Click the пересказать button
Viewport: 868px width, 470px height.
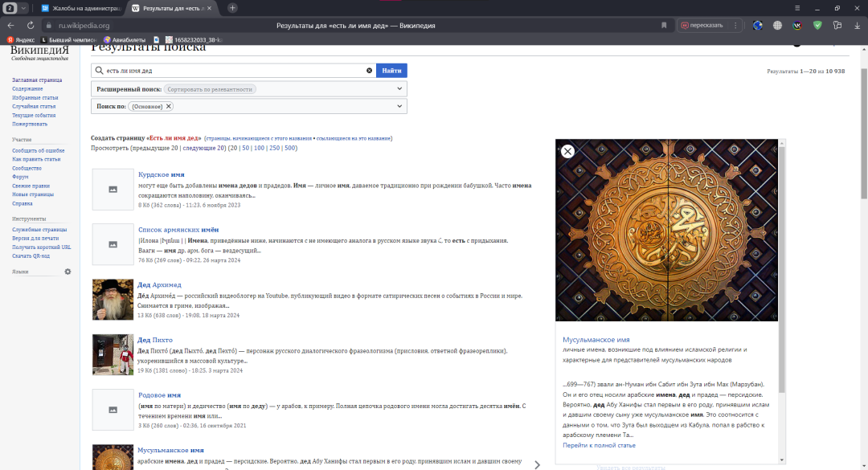(702, 26)
